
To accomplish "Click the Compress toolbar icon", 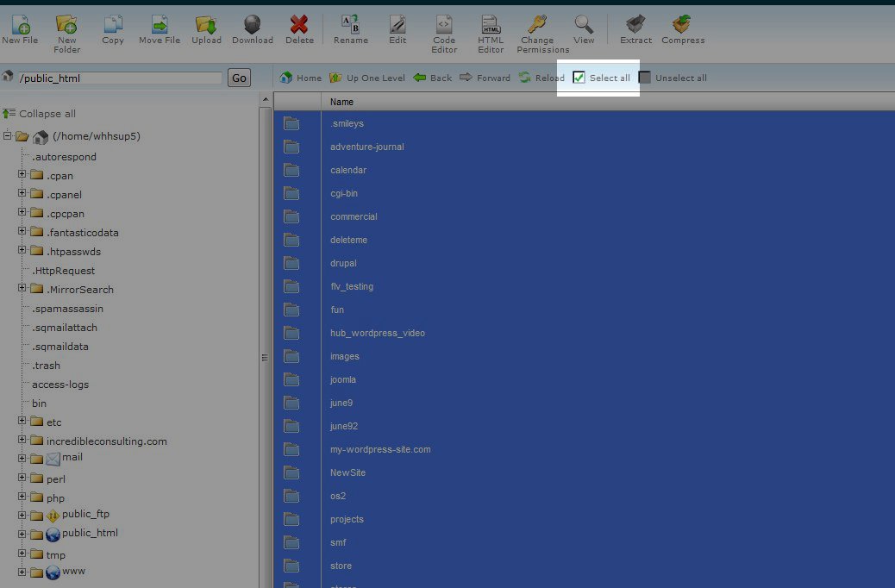I will coord(683,25).
